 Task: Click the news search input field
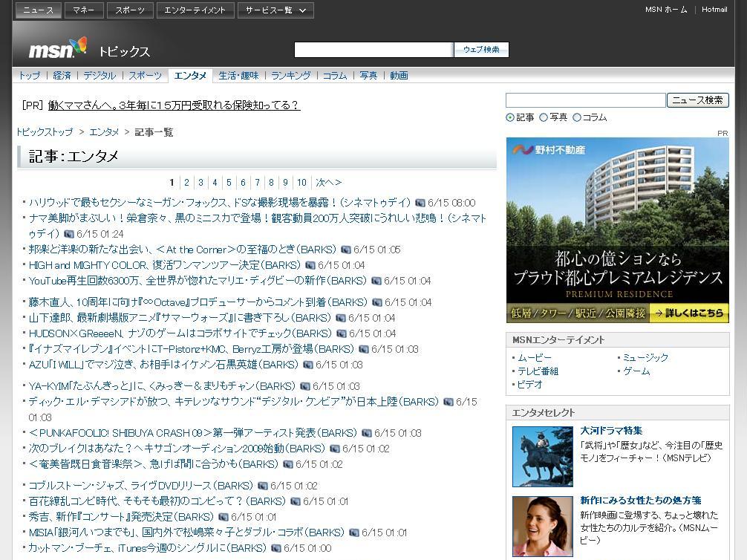[586, 100]
